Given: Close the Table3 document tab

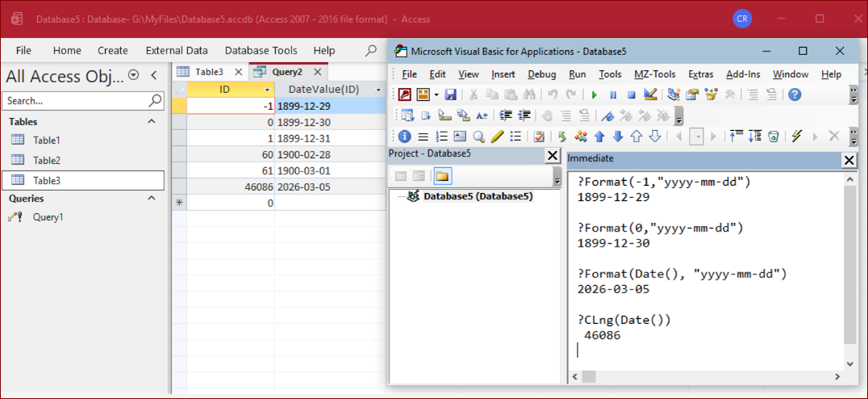Looking at the screenshot, I should (x=238, y=72).
